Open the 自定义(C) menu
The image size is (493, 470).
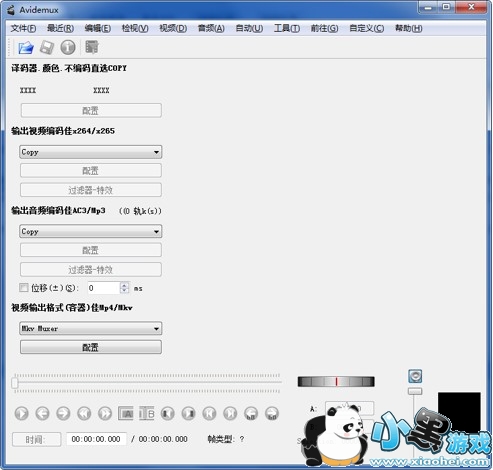pyautogui.click(x=367, y=28)
